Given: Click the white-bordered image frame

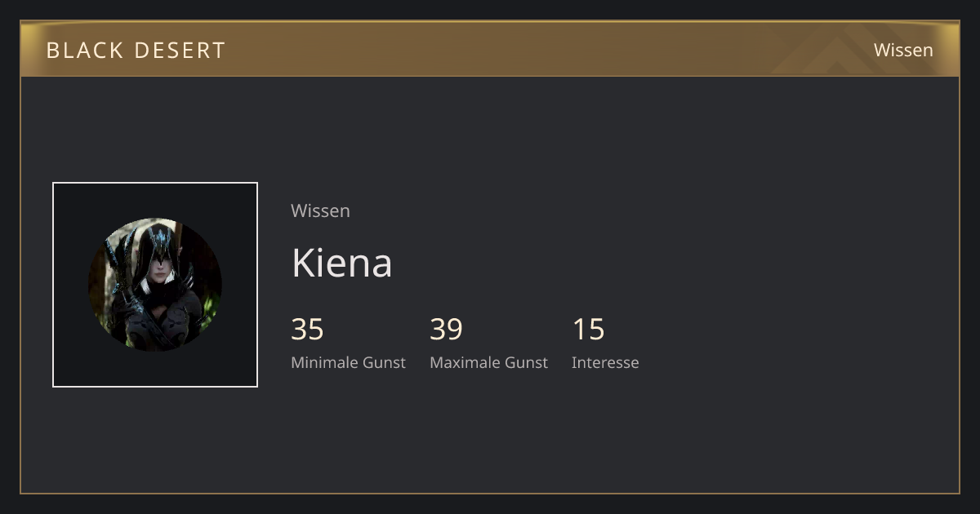Looking at the screenshot, I should coord(155,285).
